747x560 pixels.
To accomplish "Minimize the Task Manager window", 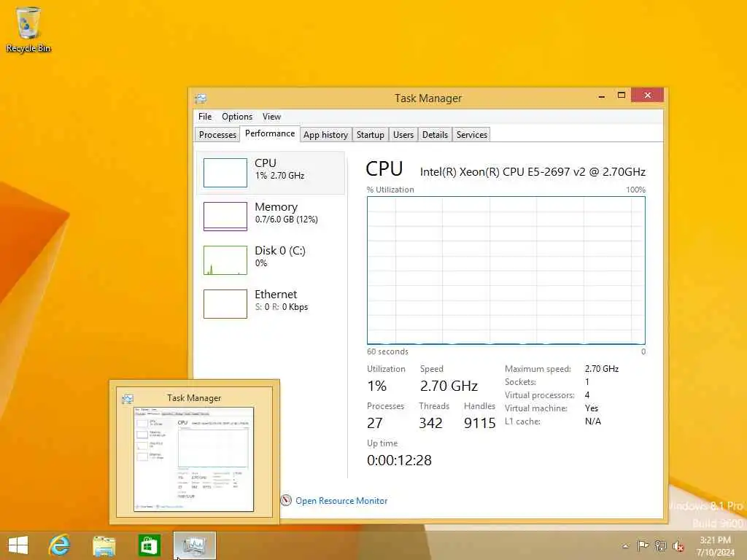I will click(x=602, y=96).
